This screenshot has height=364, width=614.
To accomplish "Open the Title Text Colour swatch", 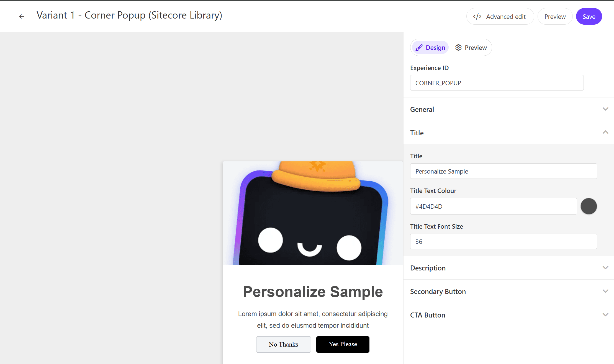I will (589, 206).
